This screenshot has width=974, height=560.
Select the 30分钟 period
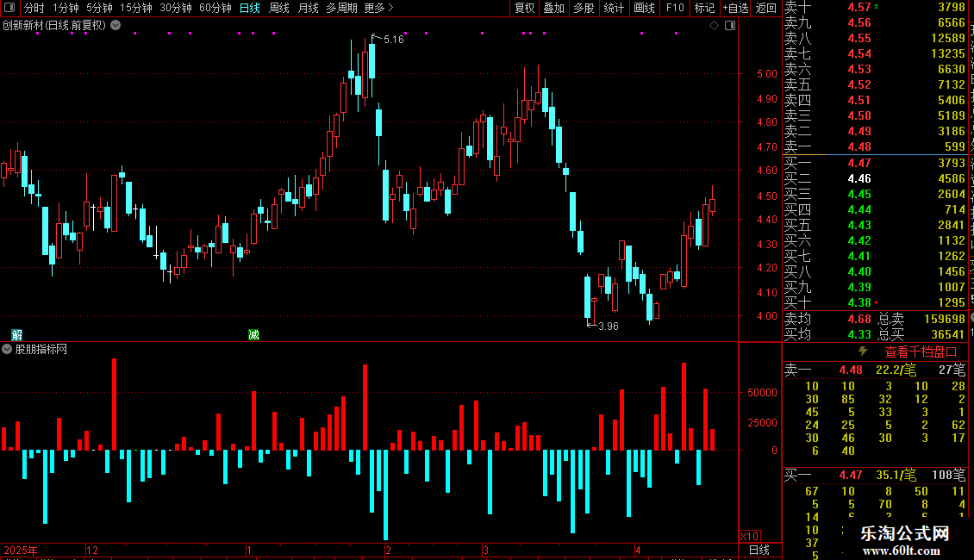pos(176,8)
